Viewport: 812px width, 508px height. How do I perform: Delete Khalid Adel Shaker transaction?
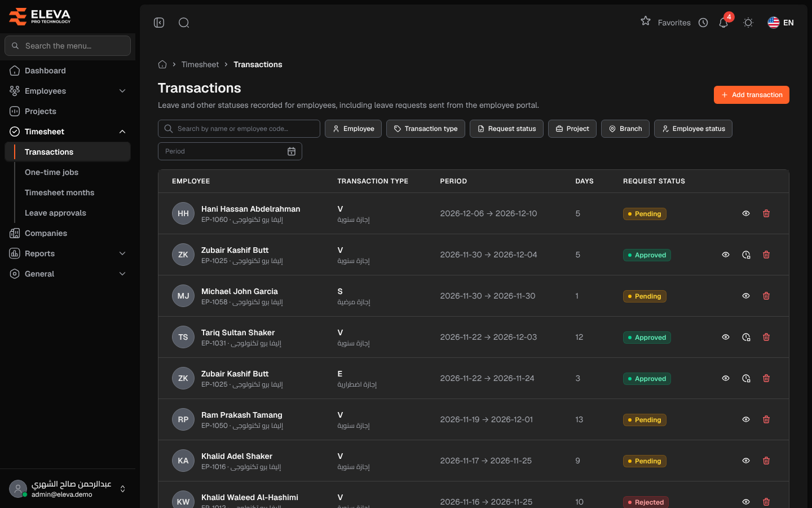766,461
